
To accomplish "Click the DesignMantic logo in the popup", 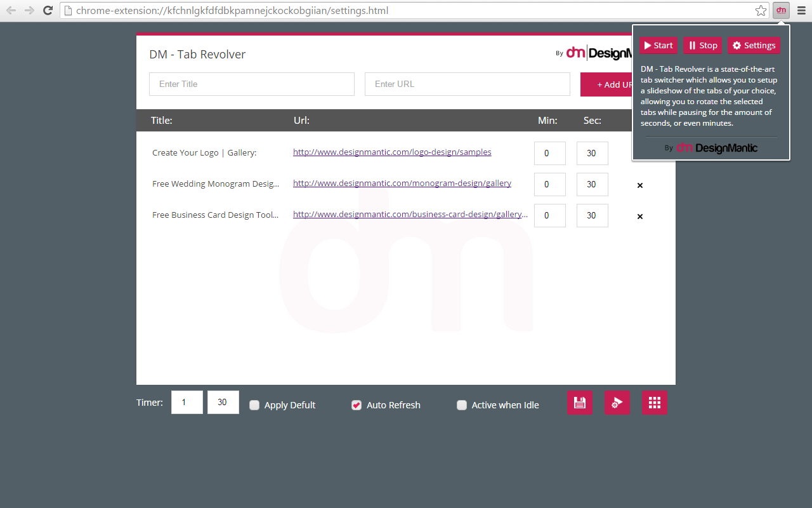I will (717, 148).
